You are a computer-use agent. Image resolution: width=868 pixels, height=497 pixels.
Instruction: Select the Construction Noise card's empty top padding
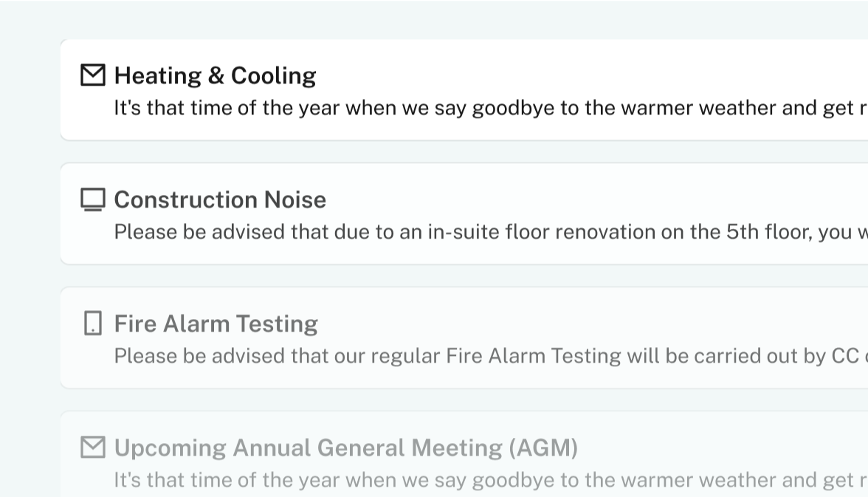tap(443, 174)
